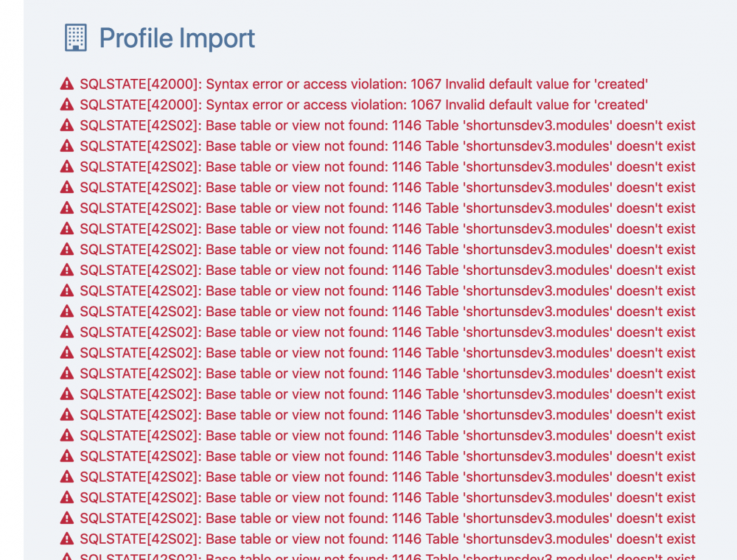The height and width of the screenshot is (560, 737).
Task: Click the fifth 'Base table or view not found' message
Action: pyautogui.click(x=387, y=208)
